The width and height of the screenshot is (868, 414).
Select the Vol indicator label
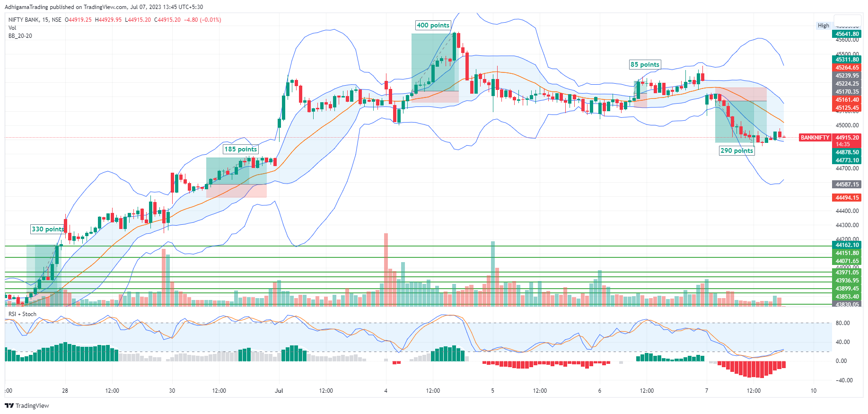[12, 28]
